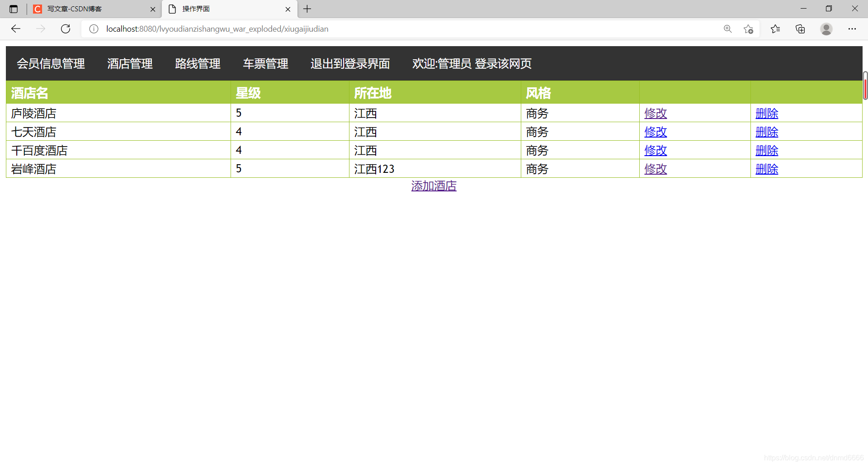Click the 江西123 location cell
This screenshot has height=466, width=868.
coord(435,169)
